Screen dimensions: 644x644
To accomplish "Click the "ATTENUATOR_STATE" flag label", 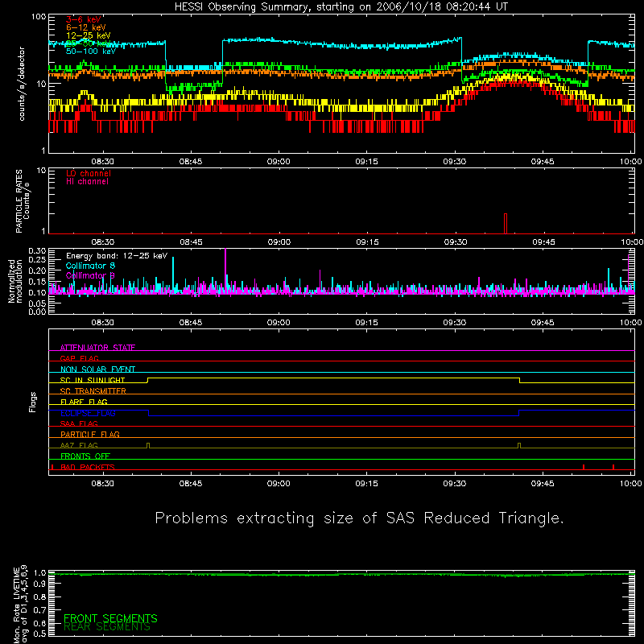I will pyautogui.click(x=97, y=348).
